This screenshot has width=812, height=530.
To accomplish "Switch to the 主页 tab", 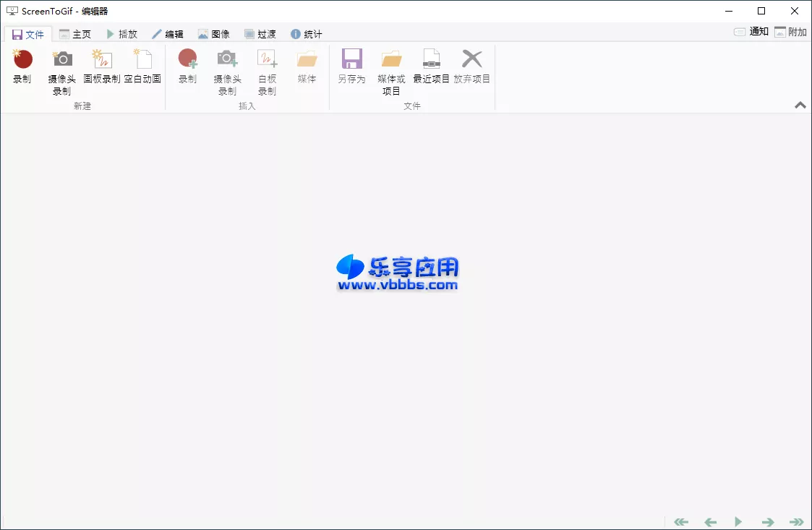I will (x=75, y=33).
